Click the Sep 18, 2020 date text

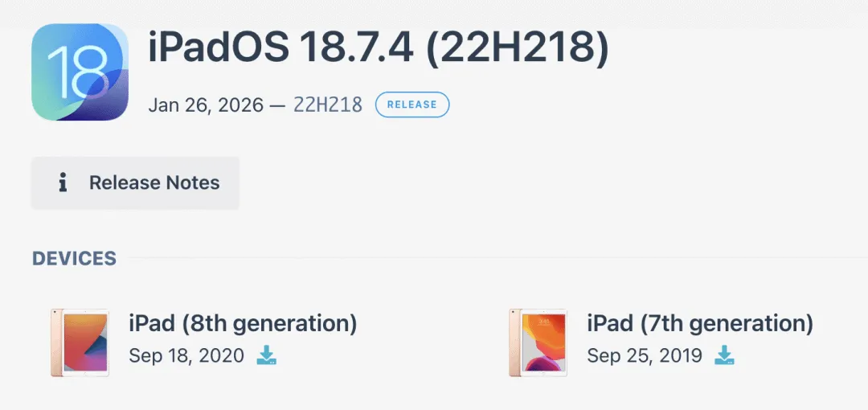pyautogui.click(x=186, y=355)
